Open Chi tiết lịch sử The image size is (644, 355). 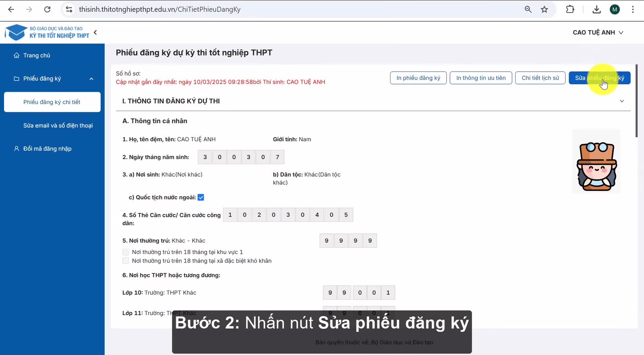click(540, 78)
